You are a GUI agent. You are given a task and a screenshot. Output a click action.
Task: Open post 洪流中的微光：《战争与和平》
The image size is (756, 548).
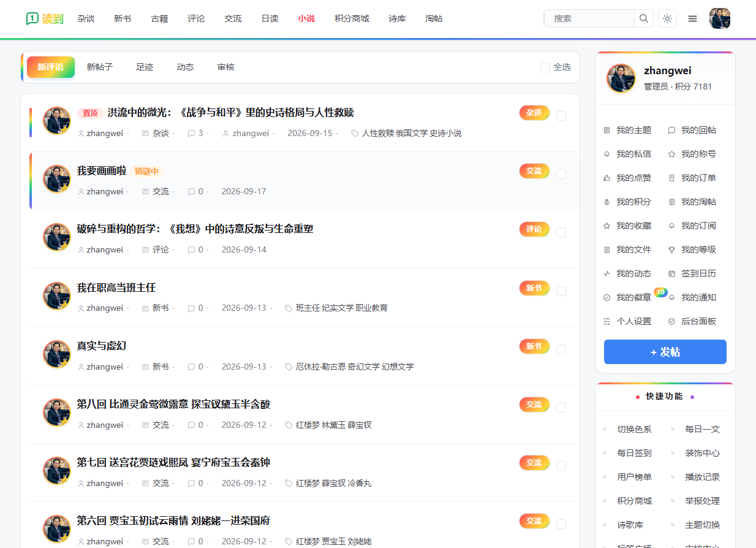tap(231, 113)
